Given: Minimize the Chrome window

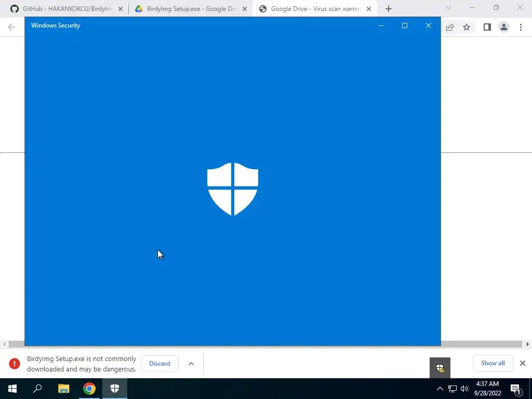Looking at the screenshot, I should pyautogui.click(x=472, y=7).
